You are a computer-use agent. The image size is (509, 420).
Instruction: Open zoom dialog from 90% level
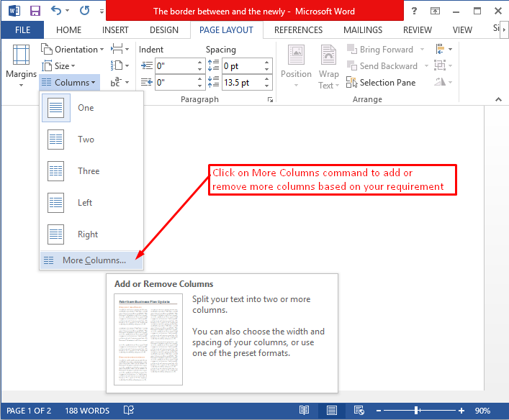pyautogui.click(x=482, y=411)
